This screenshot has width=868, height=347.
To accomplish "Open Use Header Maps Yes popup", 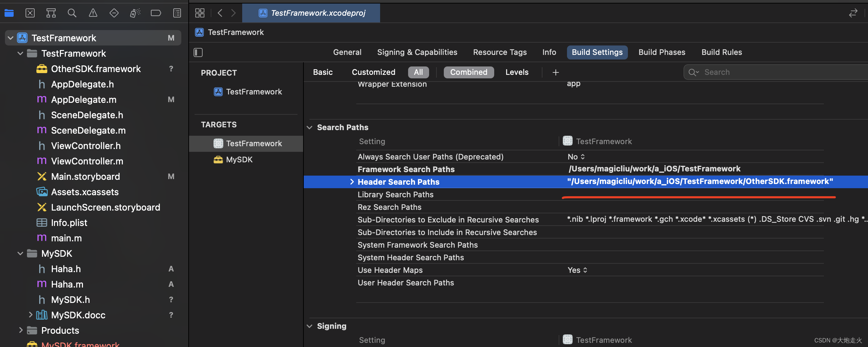I will [x=577, y=270].
